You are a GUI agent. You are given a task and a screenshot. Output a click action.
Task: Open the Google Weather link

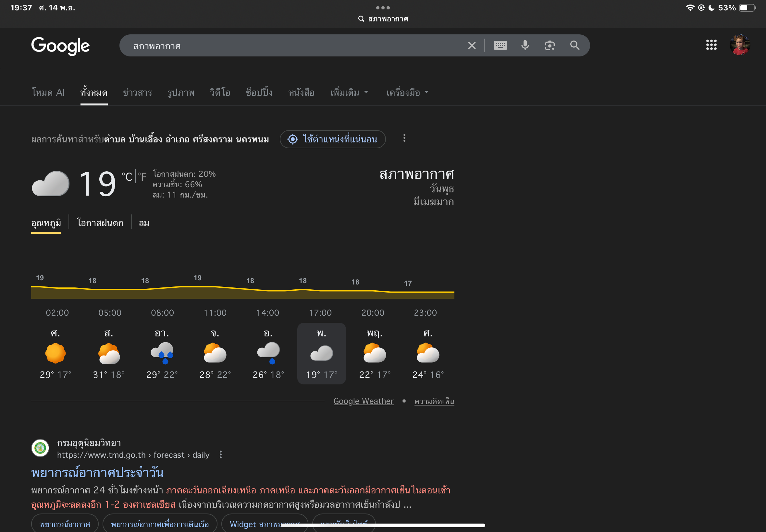click(363, 401)
